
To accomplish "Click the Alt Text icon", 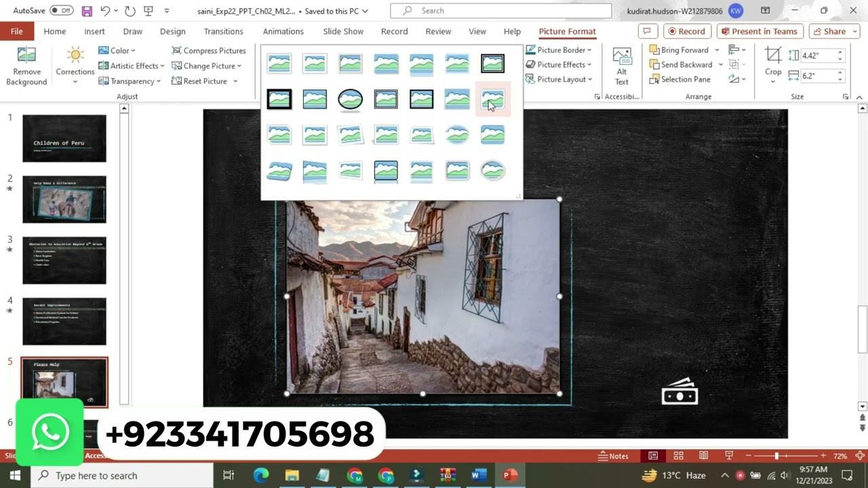I will point(622,66).
